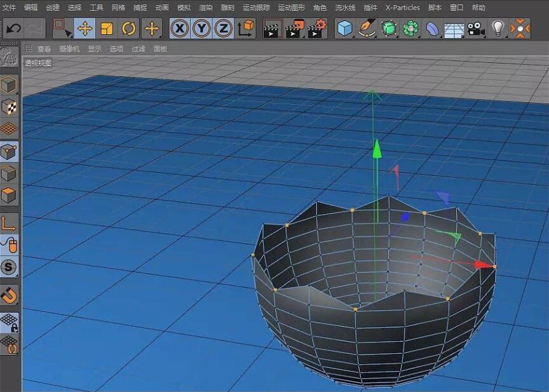Open the last-used tool plus icon flyout
Viewport: 549px width, 392px height.
pyautogui.click(x=152, y=29)
